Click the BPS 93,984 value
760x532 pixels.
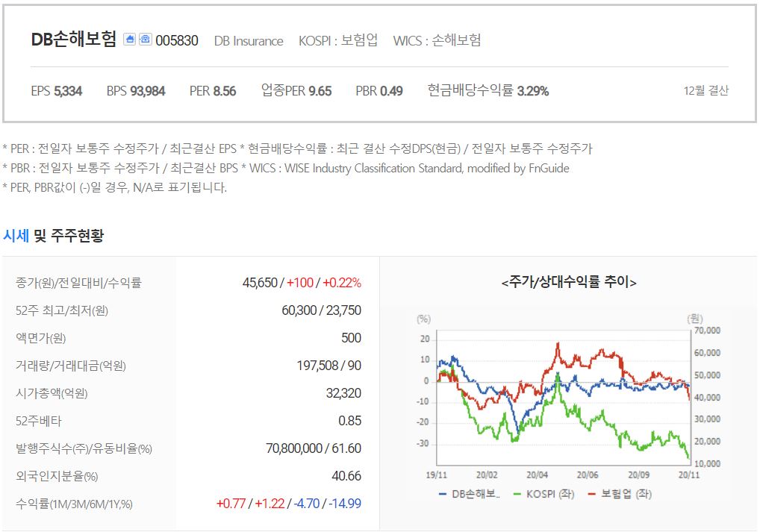coord(136,91)
